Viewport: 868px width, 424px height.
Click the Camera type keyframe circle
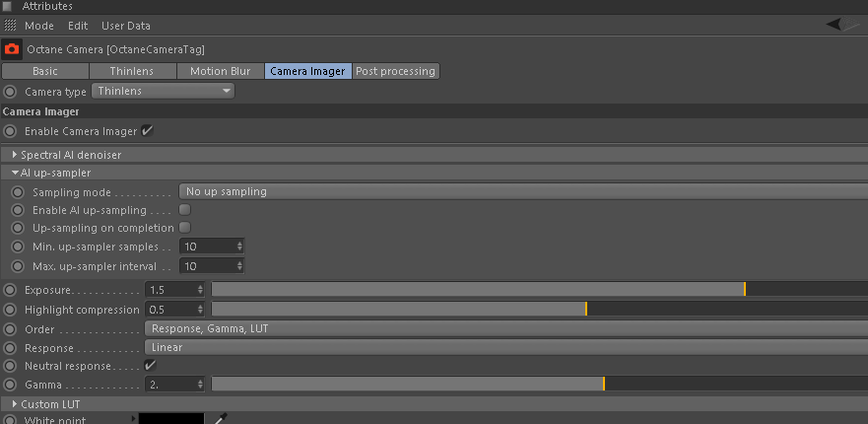click(x=10, y=92)
